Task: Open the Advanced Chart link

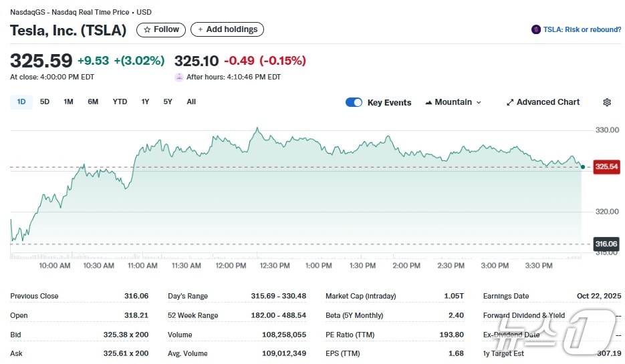Action: (547, 102)
